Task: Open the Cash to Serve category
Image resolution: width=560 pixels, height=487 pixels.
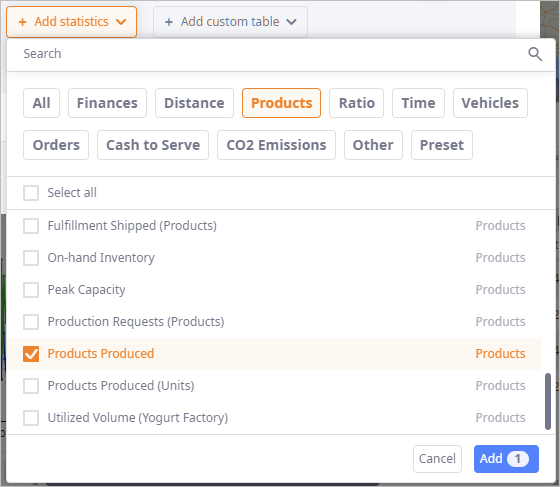Action: (x=153, y=145)
